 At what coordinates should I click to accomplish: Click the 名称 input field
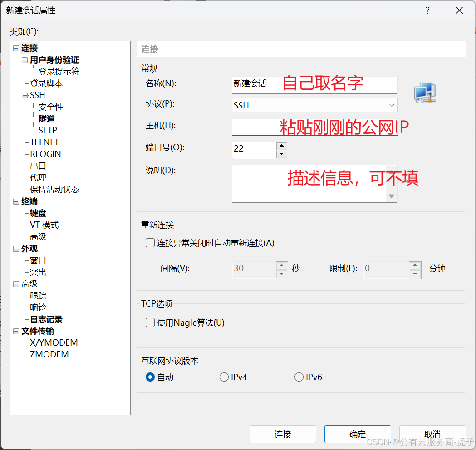tap(315, 85)
